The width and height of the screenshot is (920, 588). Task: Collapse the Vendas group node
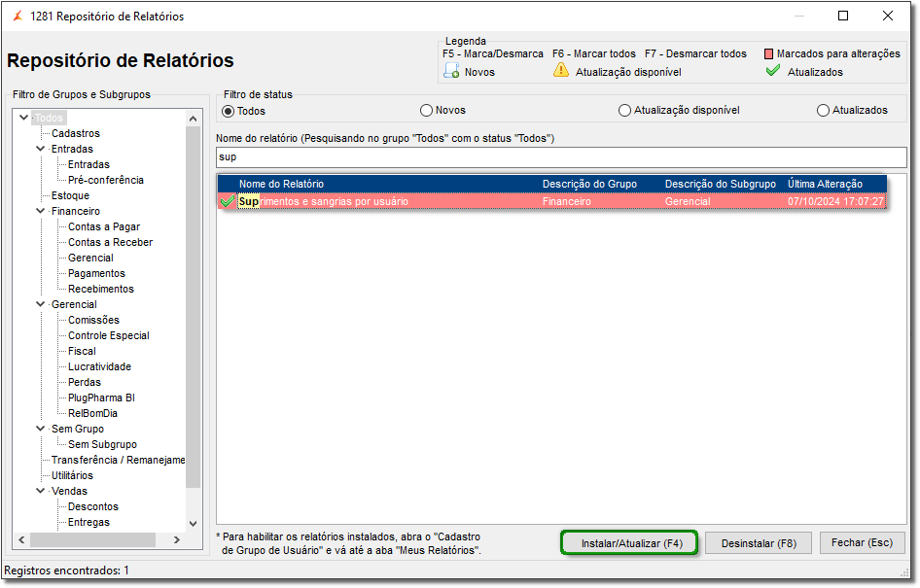click(x=41, y=490)
